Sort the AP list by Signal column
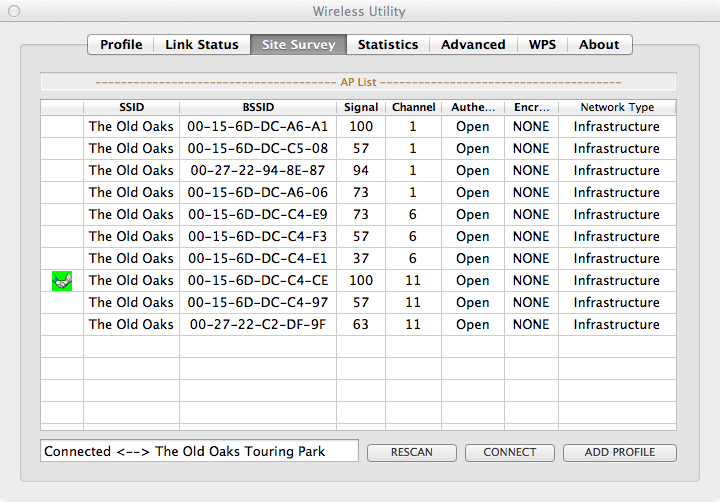720x502 pixels. click(x=361, y=107)
